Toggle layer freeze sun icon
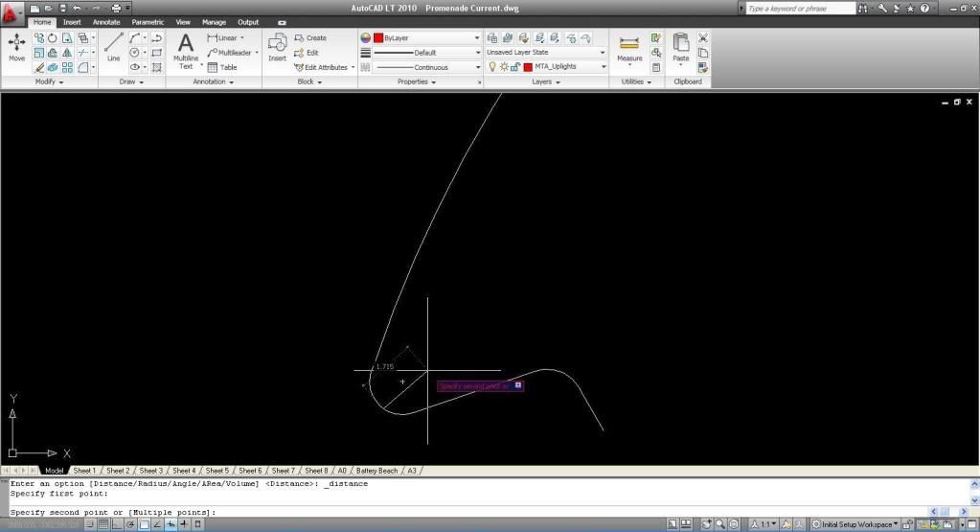This screenshot has height=532, width=980. pyautogui.click(x=504, y=67)
